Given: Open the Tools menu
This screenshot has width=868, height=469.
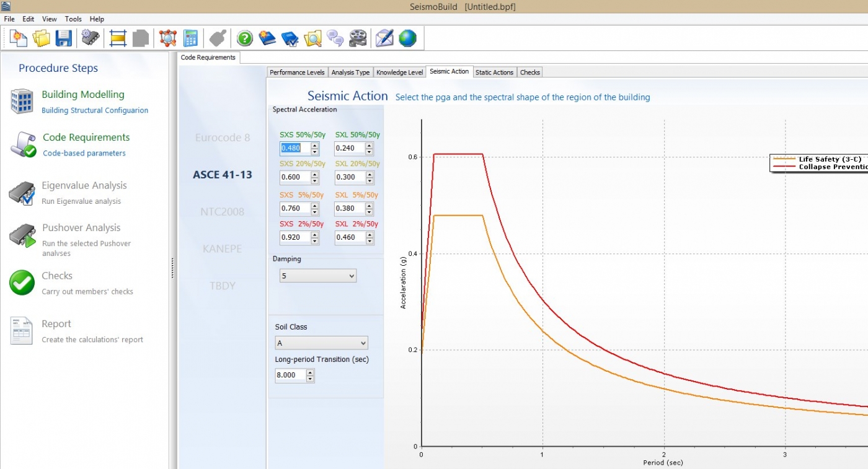Looking at the screenshot, I should pyautogui.click(x=73, y=19).
